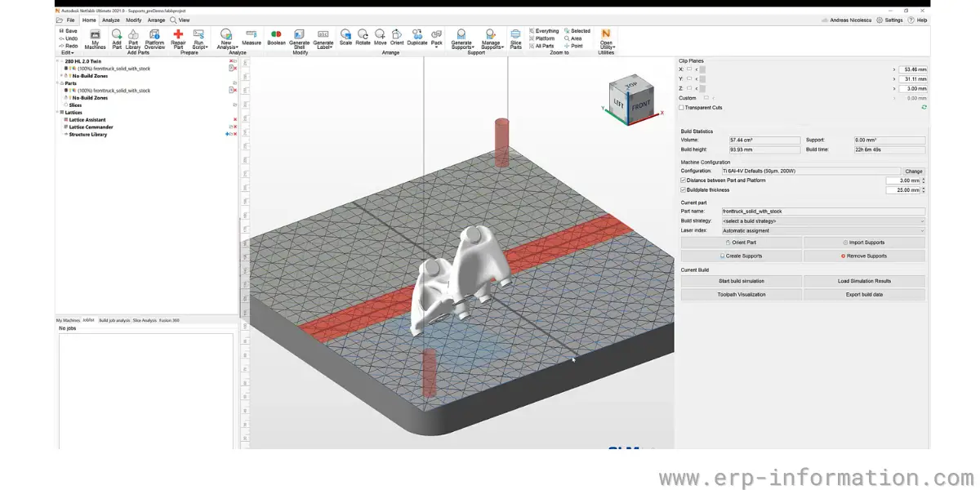Open Platform Overview
The width and height of the screenshot is (980, 490).
[154, 39]
